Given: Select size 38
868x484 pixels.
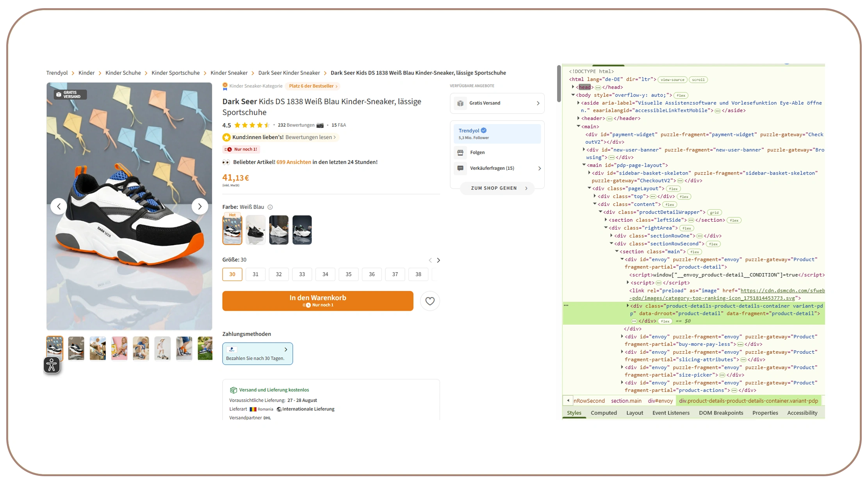Looking at the screenshot, I should (418, 274).
